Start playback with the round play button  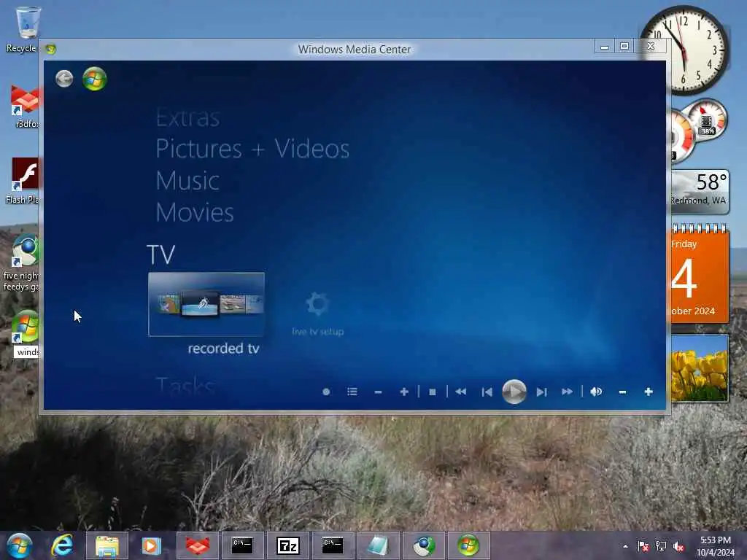pos(514,392)
